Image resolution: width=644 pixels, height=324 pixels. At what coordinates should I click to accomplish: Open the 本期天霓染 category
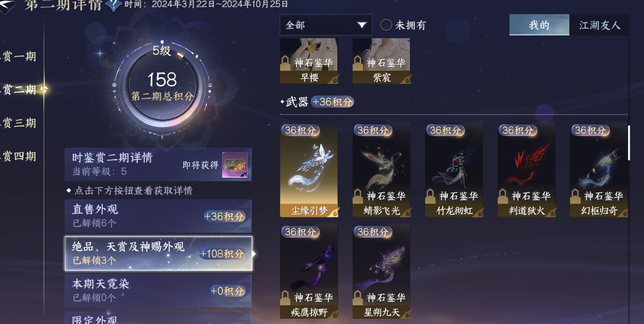coord(158,291)
